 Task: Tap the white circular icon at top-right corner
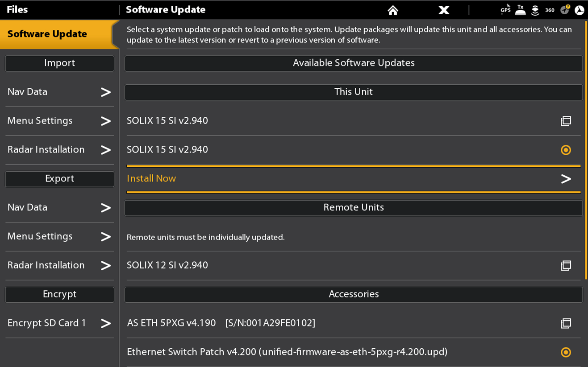(580, 10)
